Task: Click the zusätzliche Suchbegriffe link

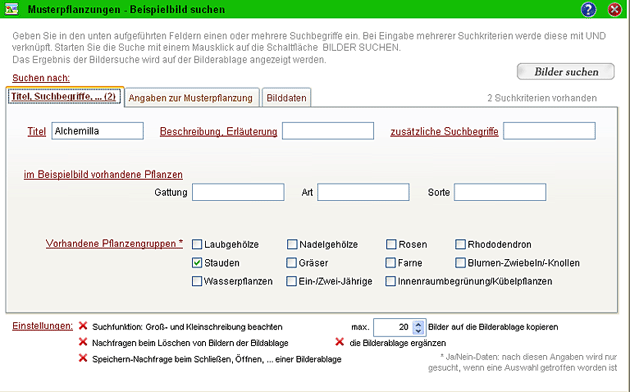Action: (444, 131)
